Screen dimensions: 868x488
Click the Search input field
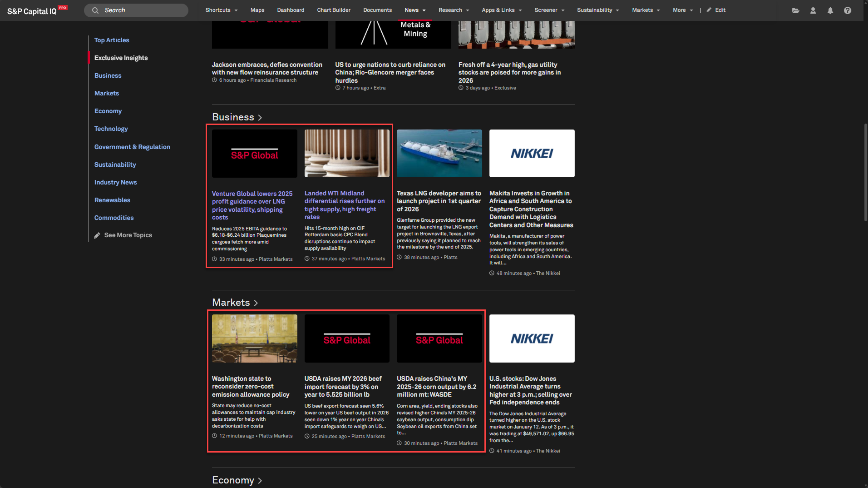(136, 10)
